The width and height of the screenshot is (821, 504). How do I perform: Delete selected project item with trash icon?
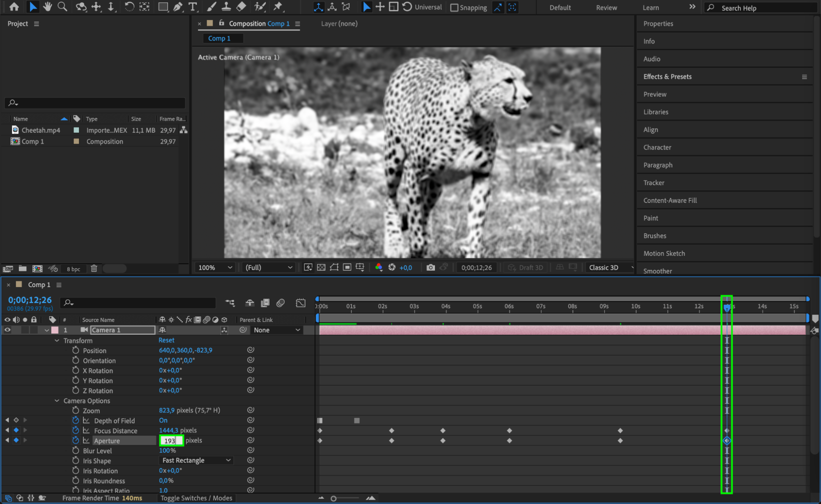tap(94, 268)
